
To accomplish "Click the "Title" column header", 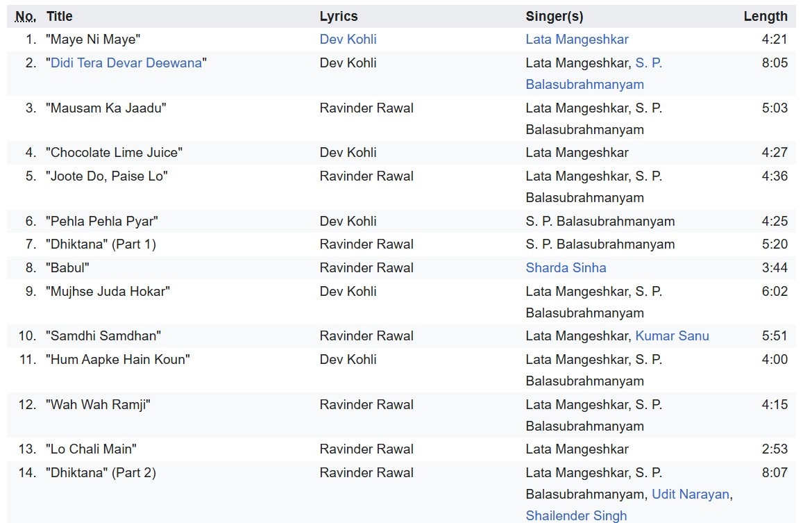I will [60, 17].
